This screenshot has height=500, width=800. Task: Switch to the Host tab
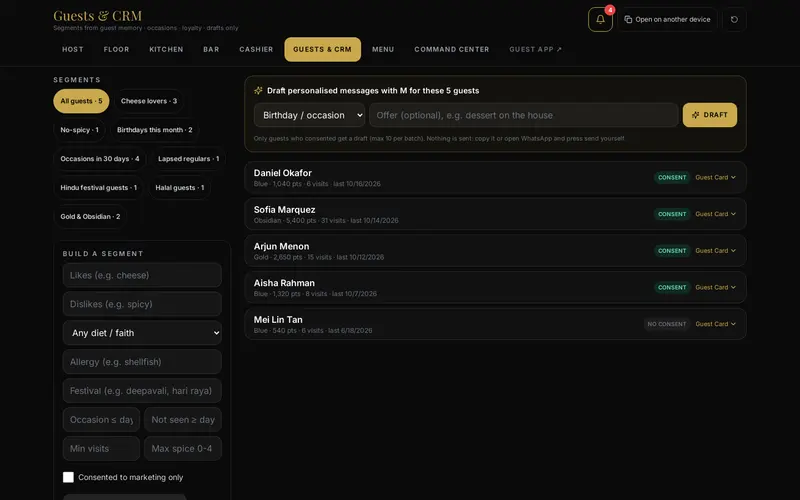pos(72,49)
